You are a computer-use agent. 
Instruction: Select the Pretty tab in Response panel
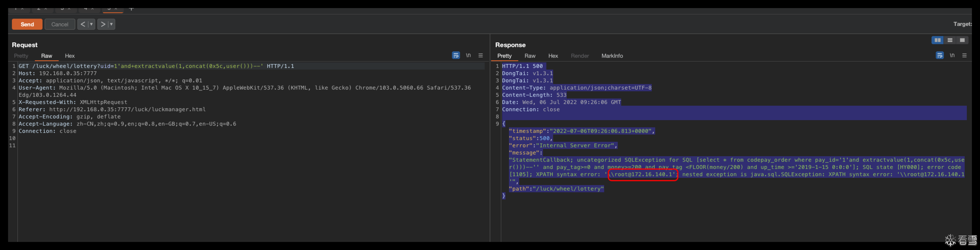click(x=504, y=56)
